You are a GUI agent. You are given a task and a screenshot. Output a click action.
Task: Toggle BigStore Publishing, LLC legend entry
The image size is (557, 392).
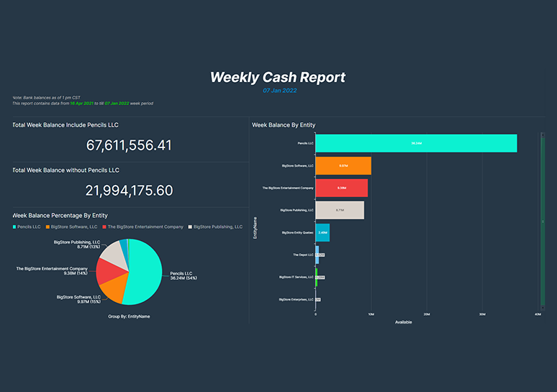(x=217, y=227)
